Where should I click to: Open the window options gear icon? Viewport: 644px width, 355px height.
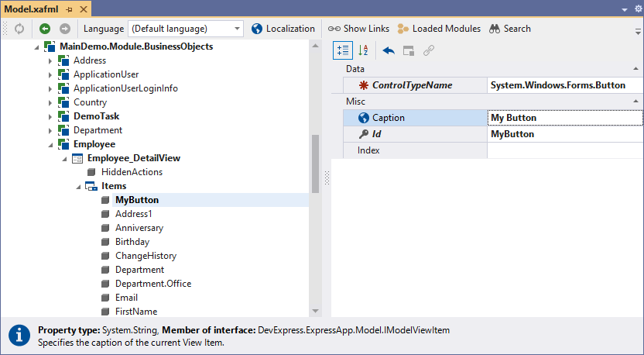[639, 9]
